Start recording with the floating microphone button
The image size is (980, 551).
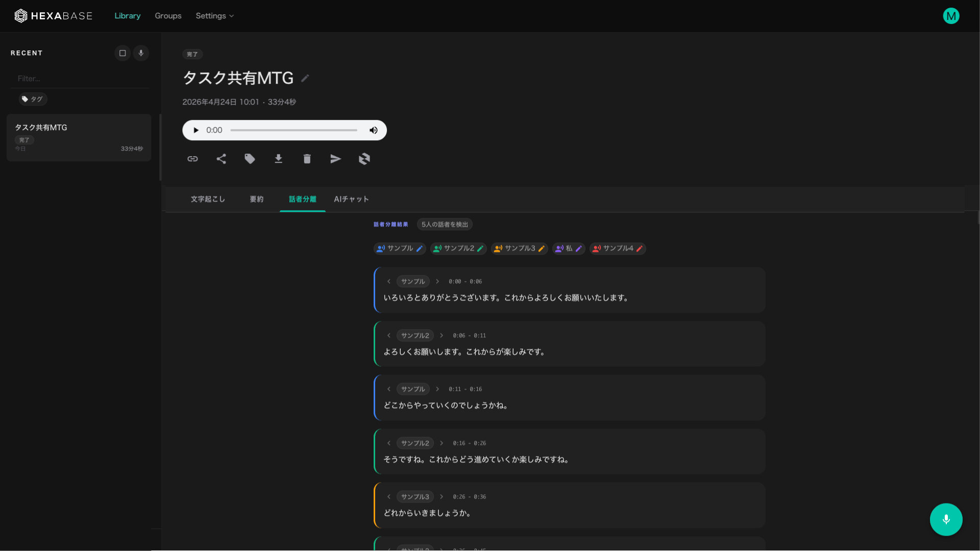pyautogui.click(x=945, y=519)
